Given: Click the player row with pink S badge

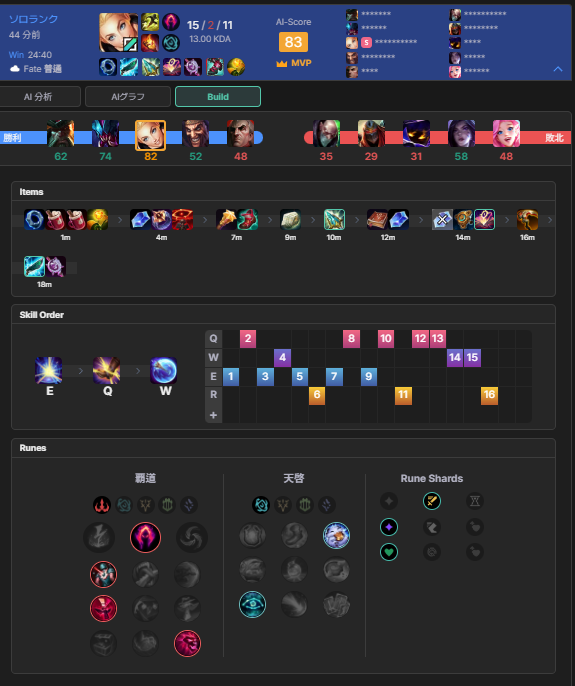Looking at the screenshot, I should (382, 42).
